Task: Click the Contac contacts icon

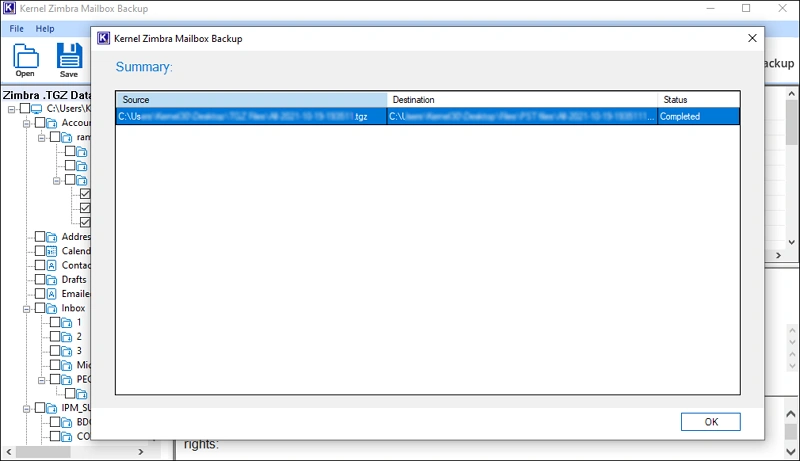Action: [52, 265]
